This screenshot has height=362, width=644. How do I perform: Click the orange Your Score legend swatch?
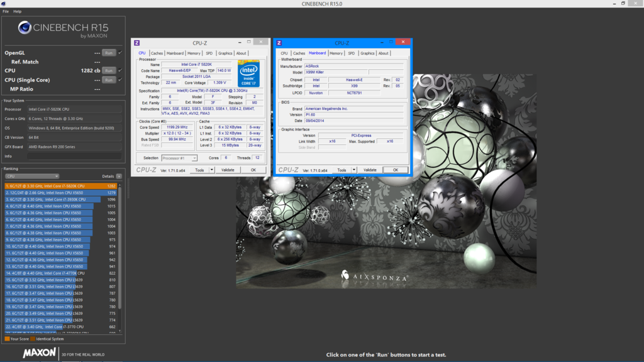(7, 339)
